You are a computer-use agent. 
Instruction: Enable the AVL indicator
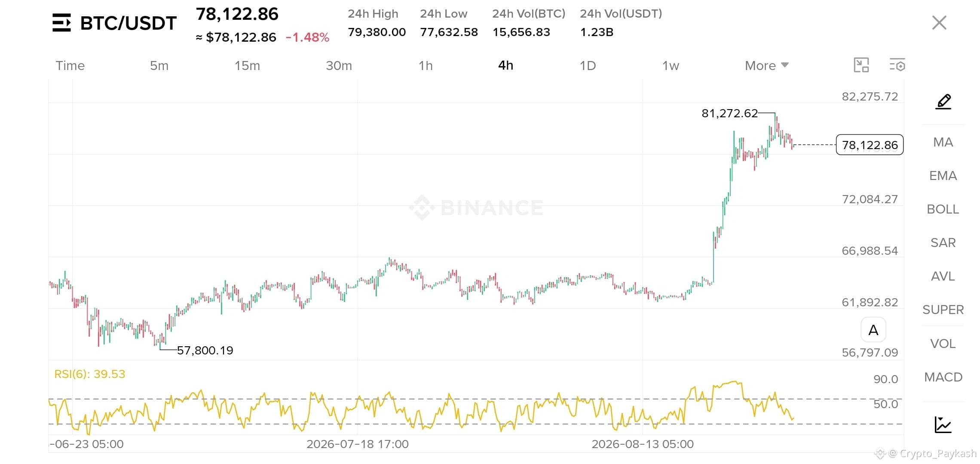(x=943, y=276)
